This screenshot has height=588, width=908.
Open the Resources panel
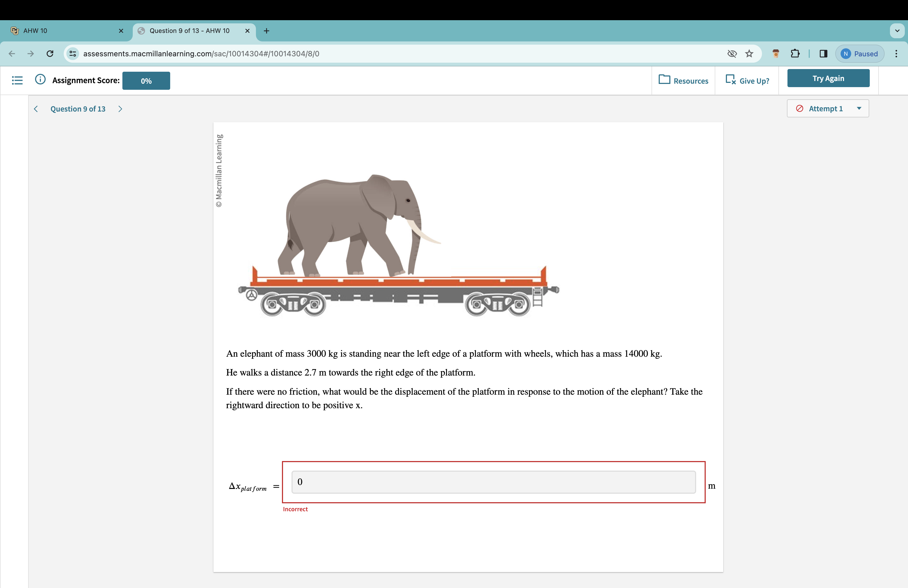pyautogui.click(x=683, y=80)
